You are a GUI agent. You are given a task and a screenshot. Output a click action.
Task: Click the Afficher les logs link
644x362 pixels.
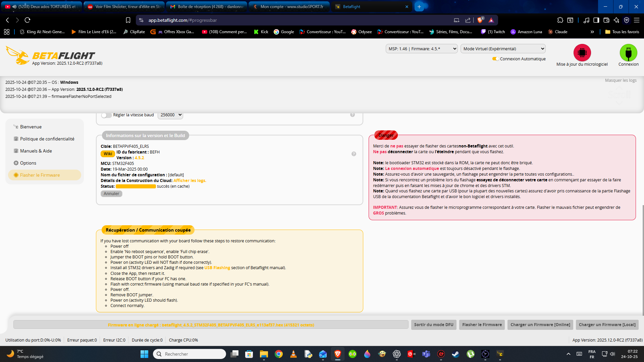[x=190, y=180]
